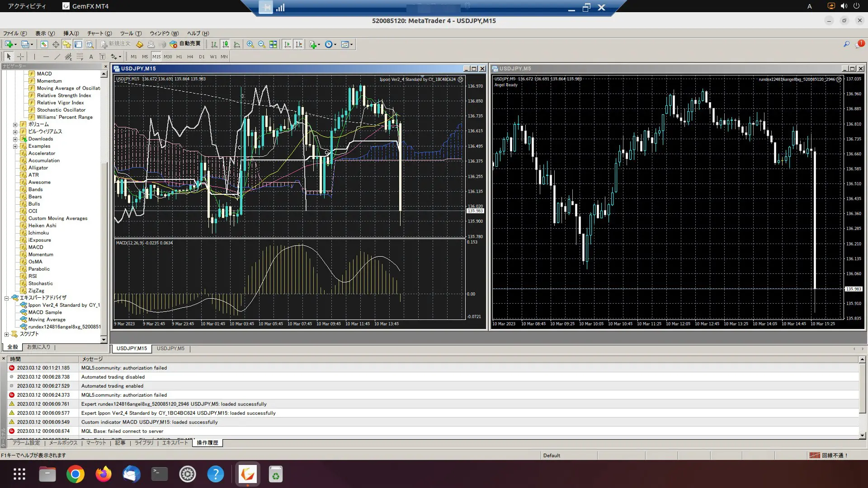Select the H1 timeframe button
The image size is (868, 488).
click(179, 56)
